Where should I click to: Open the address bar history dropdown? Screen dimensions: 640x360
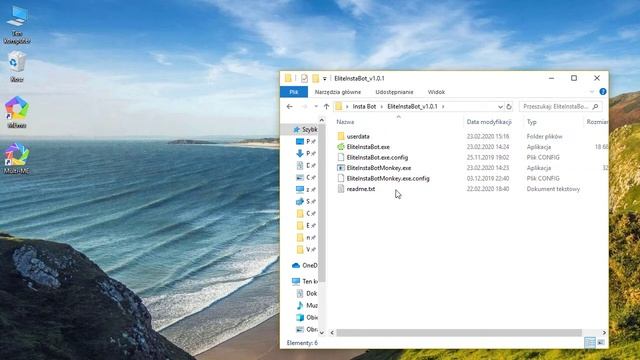(500, 107)
